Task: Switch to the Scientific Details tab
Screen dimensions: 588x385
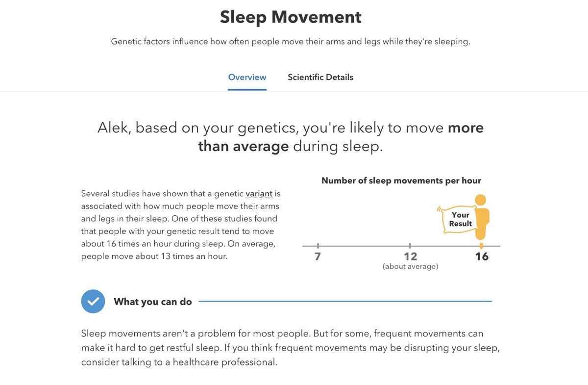Action: (320, 77)
